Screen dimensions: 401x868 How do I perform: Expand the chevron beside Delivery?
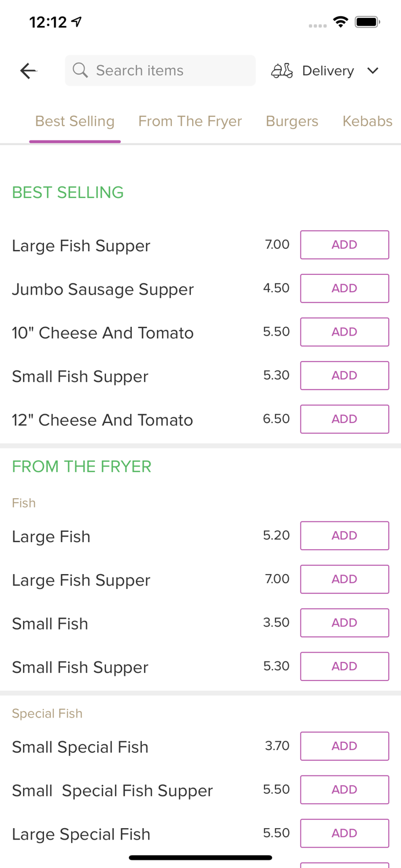pos(373,71)
